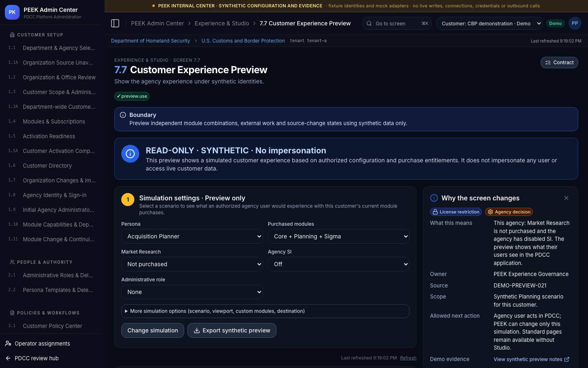
Task: Open the Agency SI dropdown
Action: click(339, 264)
